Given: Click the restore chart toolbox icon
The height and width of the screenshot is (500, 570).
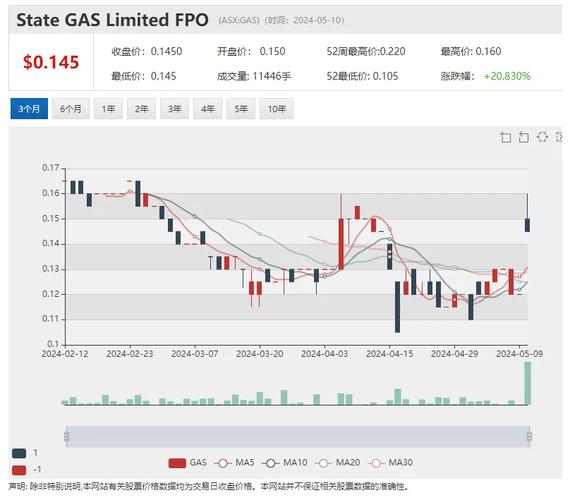Looking at the screenshot, I should point(542,137).
